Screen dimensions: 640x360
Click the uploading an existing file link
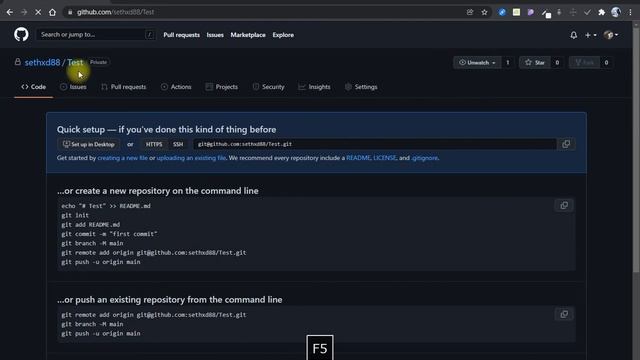coord(191,158)
